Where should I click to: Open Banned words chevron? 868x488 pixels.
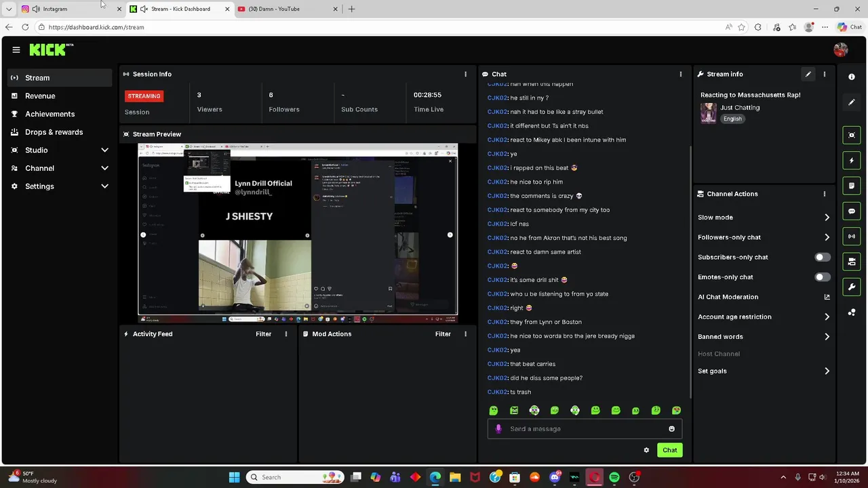coord(827,336)
